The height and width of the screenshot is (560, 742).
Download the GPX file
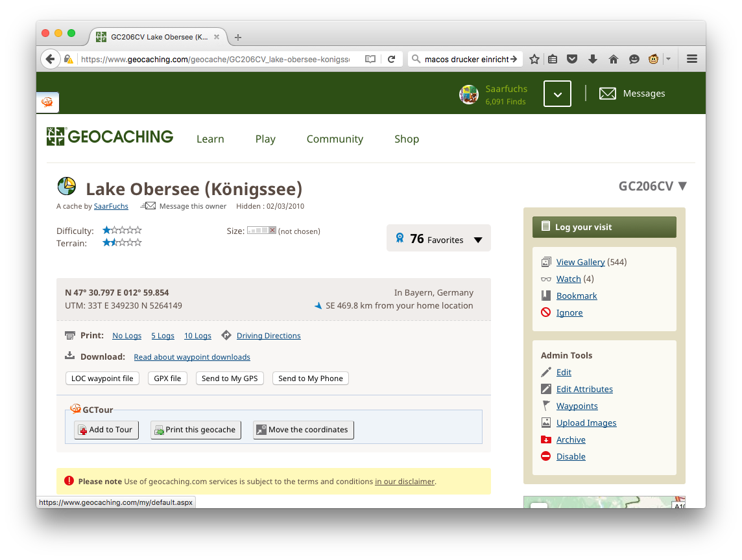167,379
